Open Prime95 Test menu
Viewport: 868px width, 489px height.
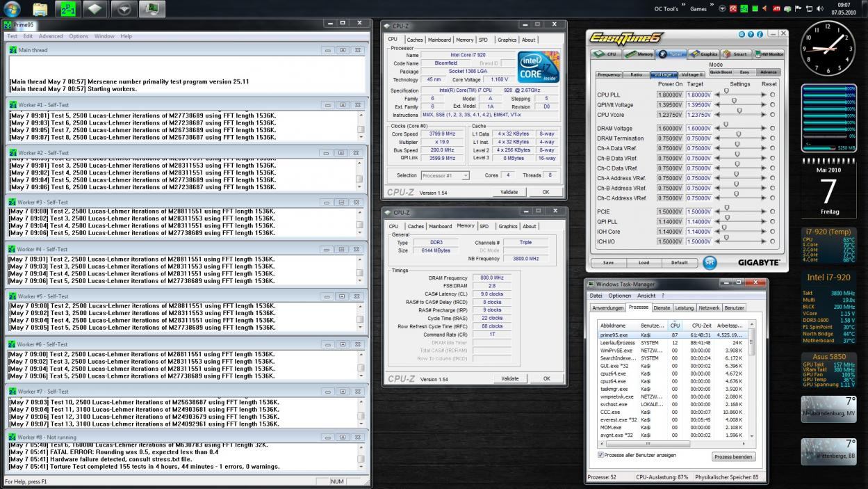[x=13, y=36]
